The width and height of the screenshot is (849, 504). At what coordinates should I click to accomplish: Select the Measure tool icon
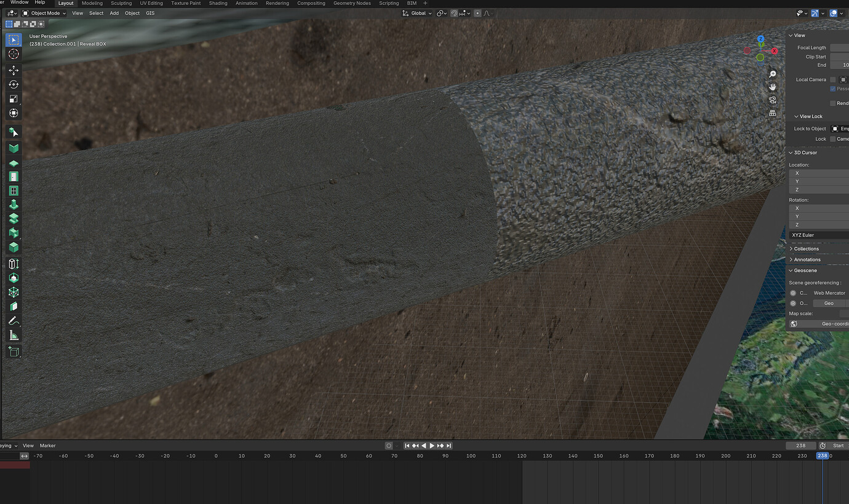click(x=14, y=336)
